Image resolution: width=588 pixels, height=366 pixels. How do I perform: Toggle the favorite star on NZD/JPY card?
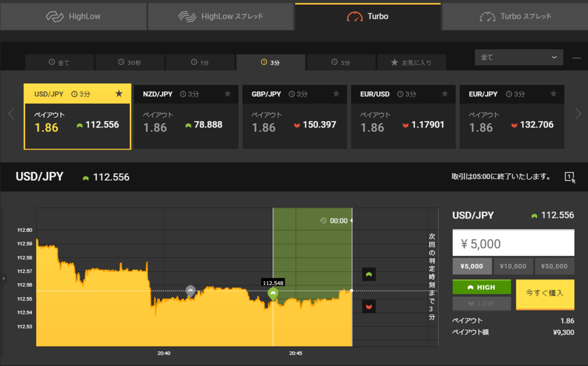pos(227,94)
